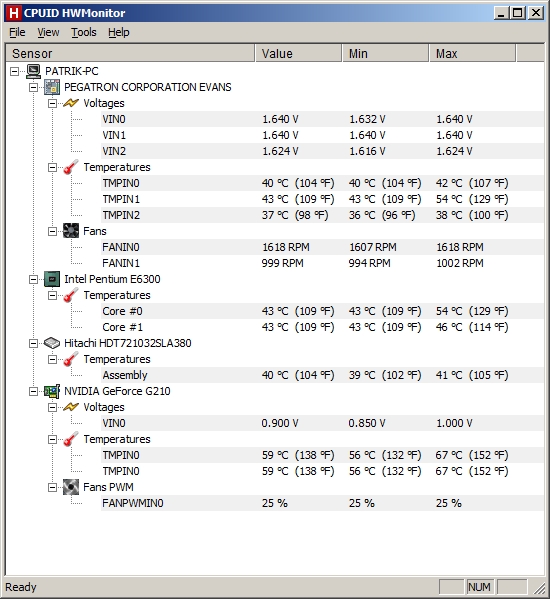Collapse the NVIDIA GeForce G210 node
Screen dimensions: 550x599
[x=34, y=392]
